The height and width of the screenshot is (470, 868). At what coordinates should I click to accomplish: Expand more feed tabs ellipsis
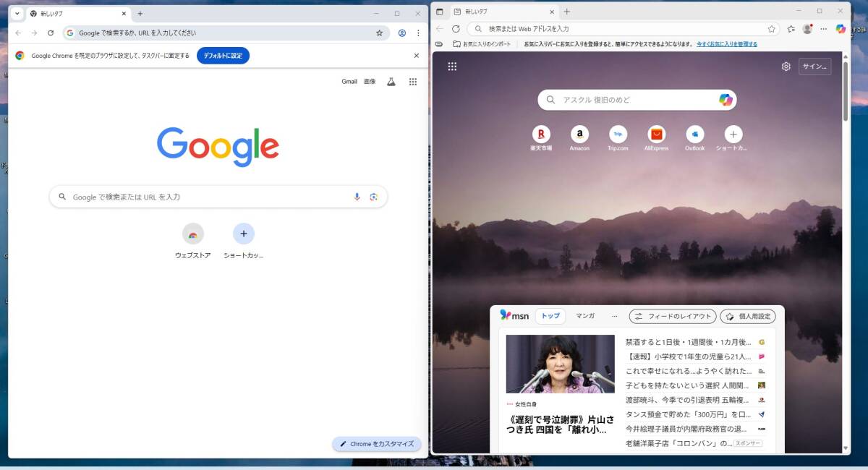(x=615, y=316)
